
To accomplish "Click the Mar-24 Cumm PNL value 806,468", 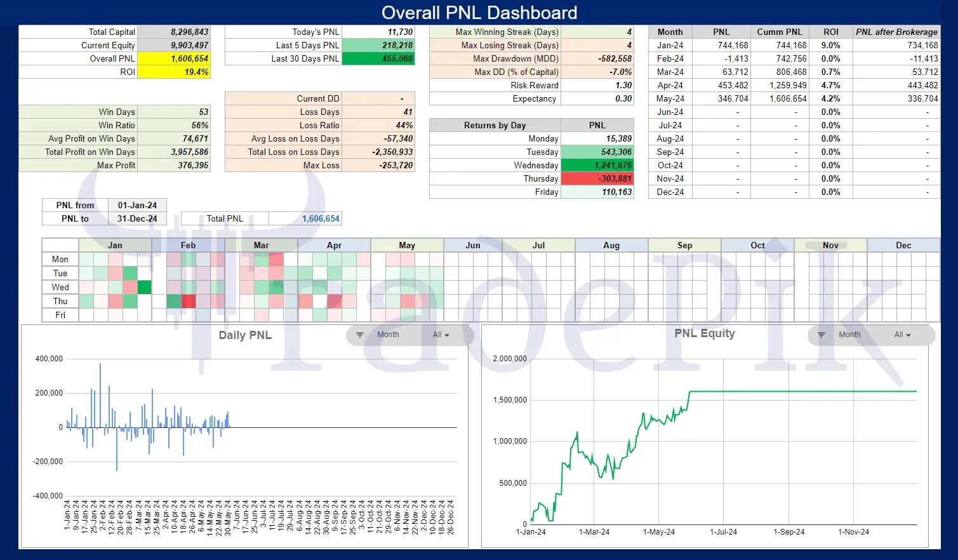I will [x=780, y=72].
